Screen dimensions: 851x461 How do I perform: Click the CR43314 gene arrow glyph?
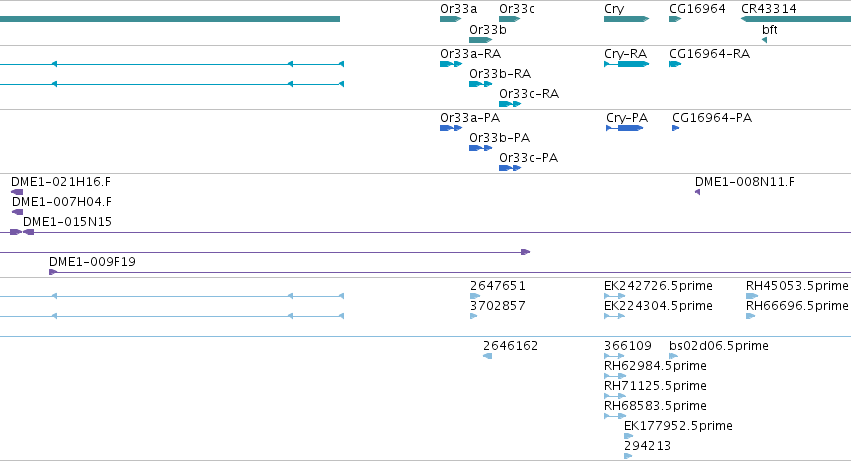point(796,20)
